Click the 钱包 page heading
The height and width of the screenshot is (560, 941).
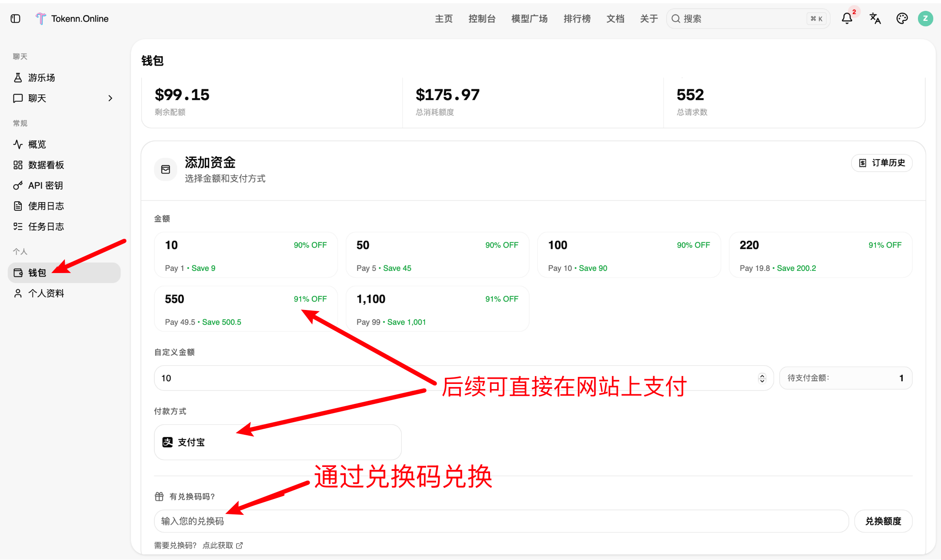click(x=153, y=61)
